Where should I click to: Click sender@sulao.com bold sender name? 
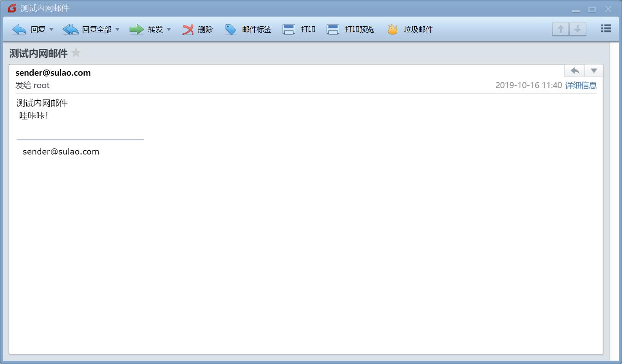[x=53, y=73]
